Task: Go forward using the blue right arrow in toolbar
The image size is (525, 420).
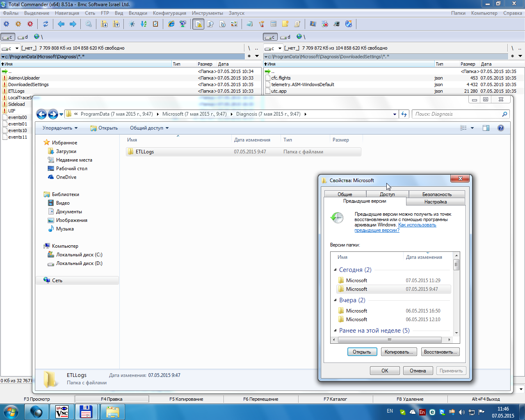Action: (x=73, y=24)
